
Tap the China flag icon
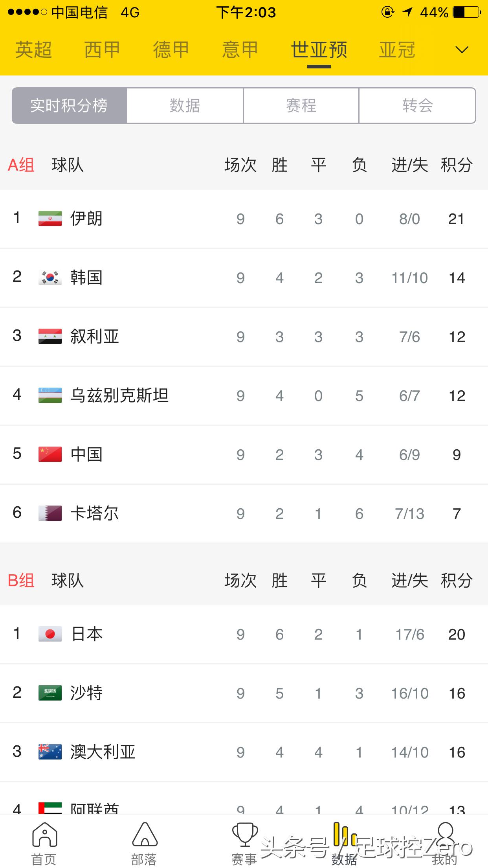pyautogui.click(x=50, y=454)
